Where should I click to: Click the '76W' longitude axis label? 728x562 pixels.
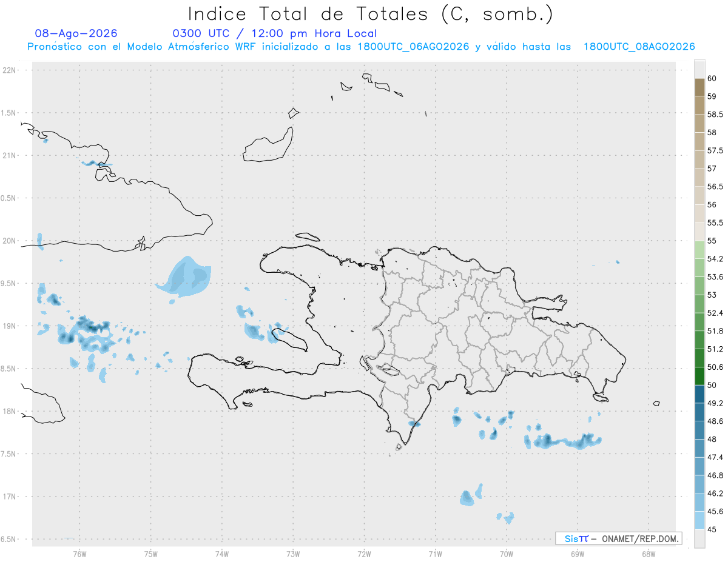coord(79,554)
